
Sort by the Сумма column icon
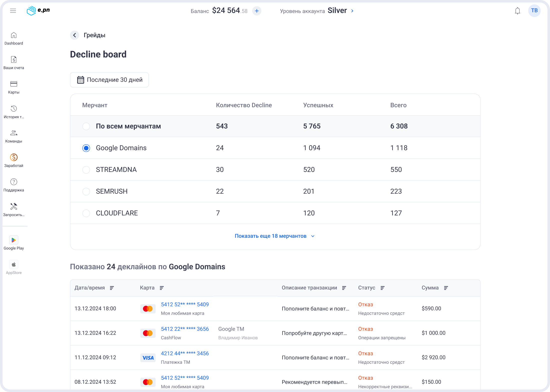(446, 288)
